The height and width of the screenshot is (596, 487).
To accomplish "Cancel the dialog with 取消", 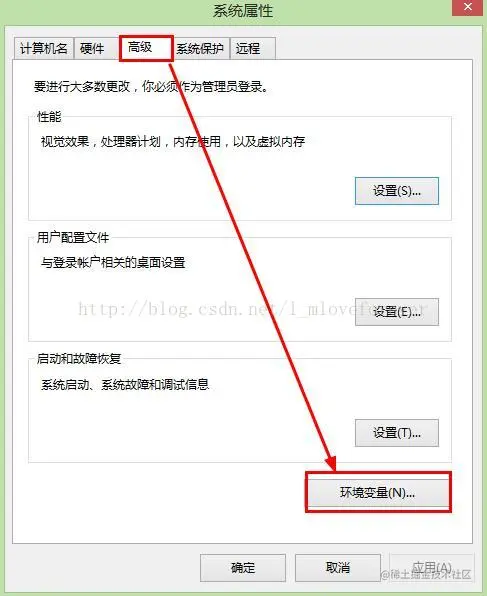I will (x=338, y=568).
